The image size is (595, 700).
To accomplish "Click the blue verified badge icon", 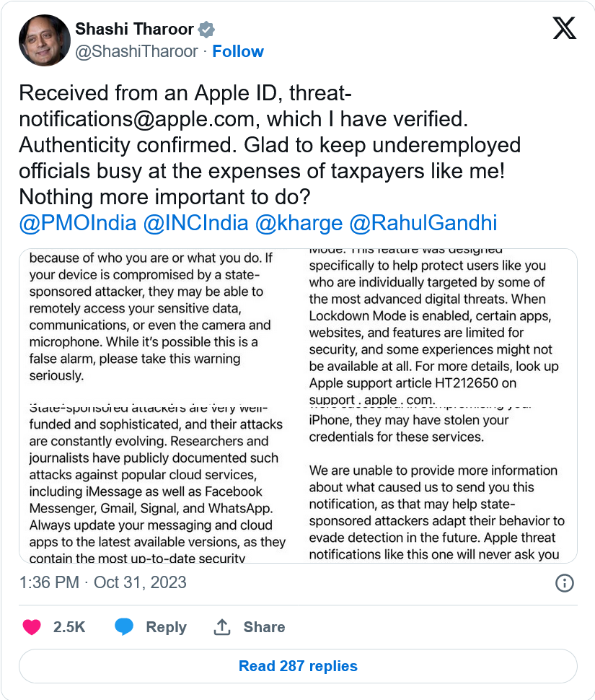I will tap(207, 30).
